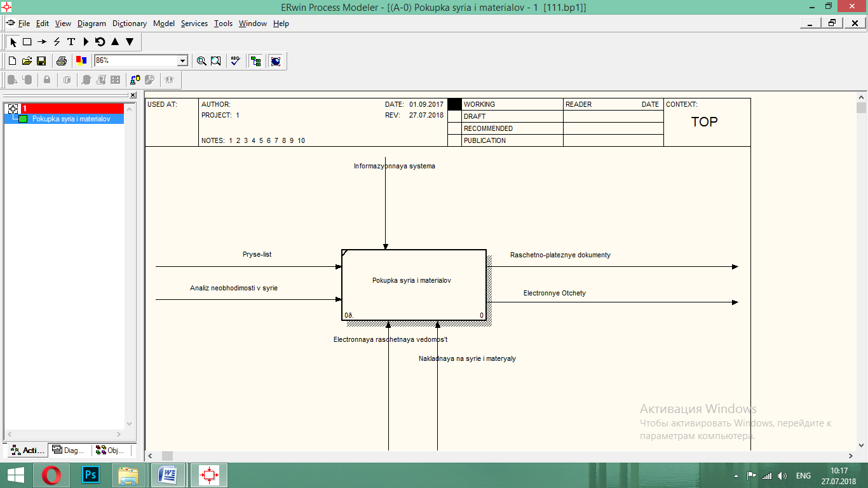Click the grayed-out lock icon
This screenshot has width=868, height=488.
pos(47,80)
